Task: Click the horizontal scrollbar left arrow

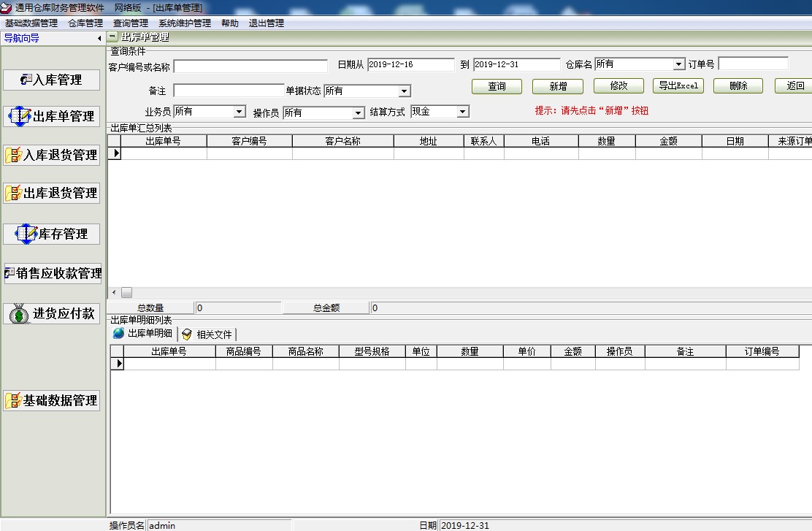Action: [x=114, y=292]
